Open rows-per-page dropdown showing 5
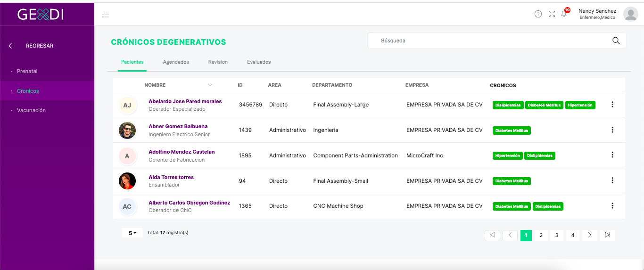This screenshot has height=270, width=644. coord(132,233)
